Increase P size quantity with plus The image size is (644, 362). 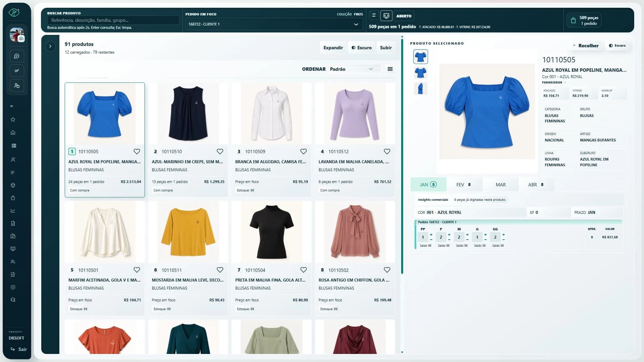pyautogui.click(x=449, y=235)
